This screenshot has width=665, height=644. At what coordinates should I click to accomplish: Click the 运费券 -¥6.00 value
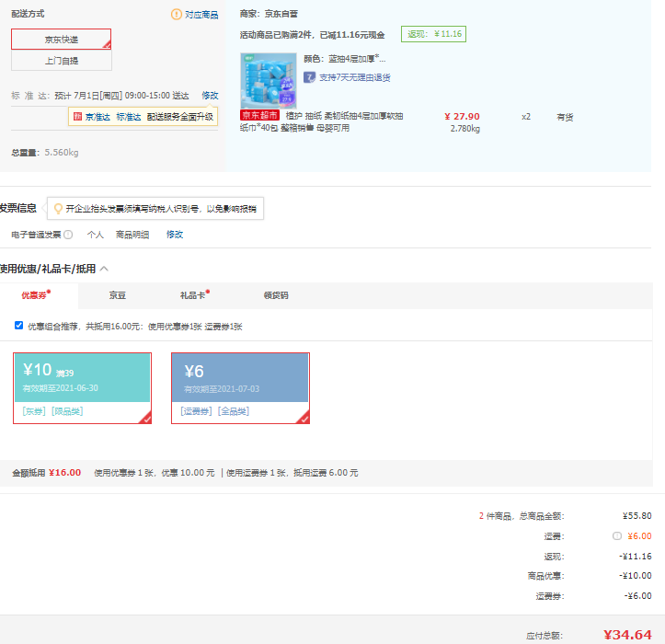point(637,595)
